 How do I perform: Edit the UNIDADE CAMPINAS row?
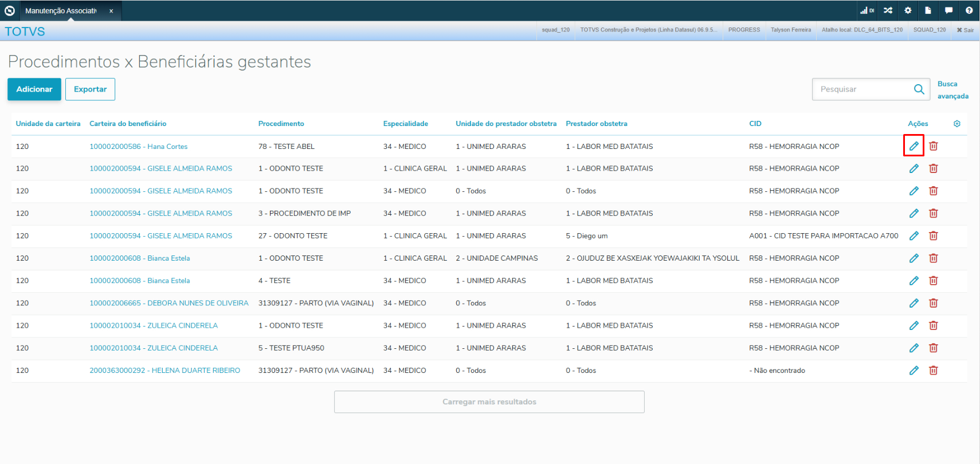point(914,258)
